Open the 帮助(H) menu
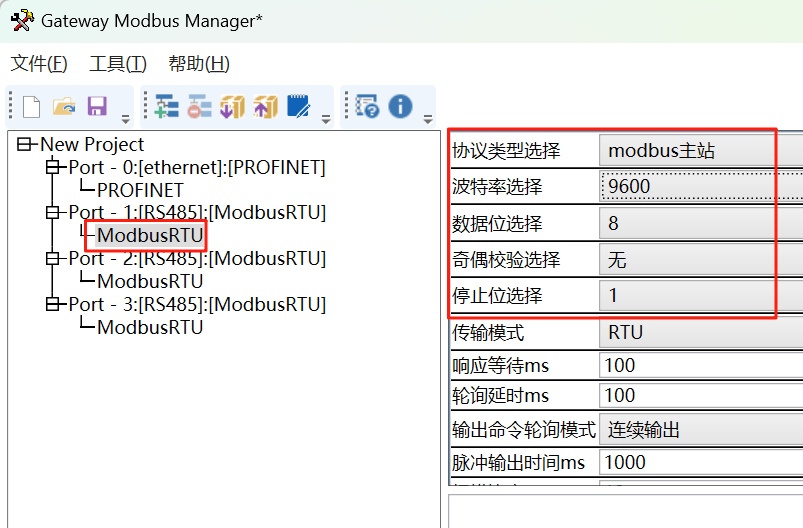 click(199, 64)
